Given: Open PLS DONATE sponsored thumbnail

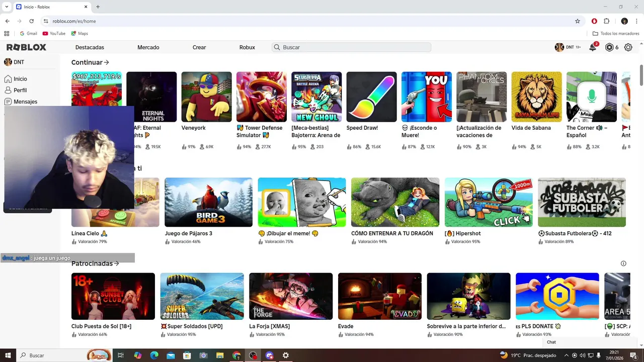Looking at the screenshot, I should [x=557, y=296].
